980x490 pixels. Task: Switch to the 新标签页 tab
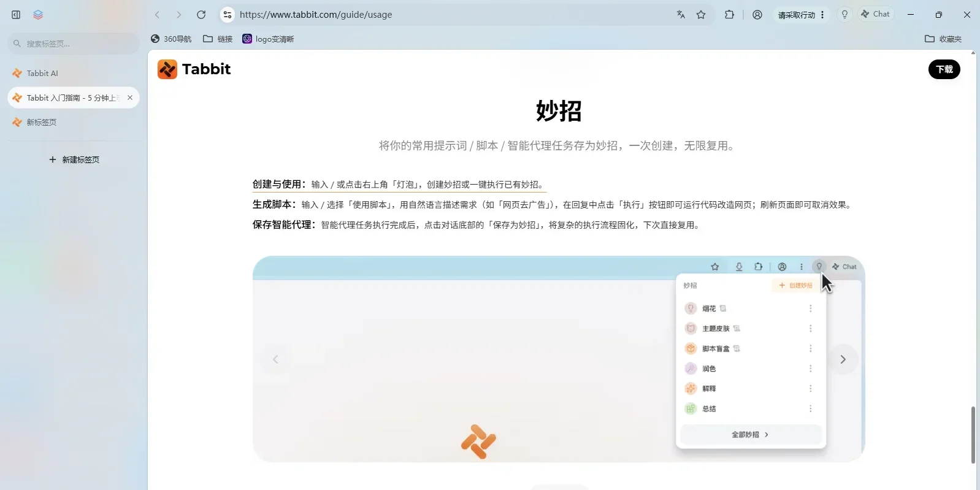[74, 122]
